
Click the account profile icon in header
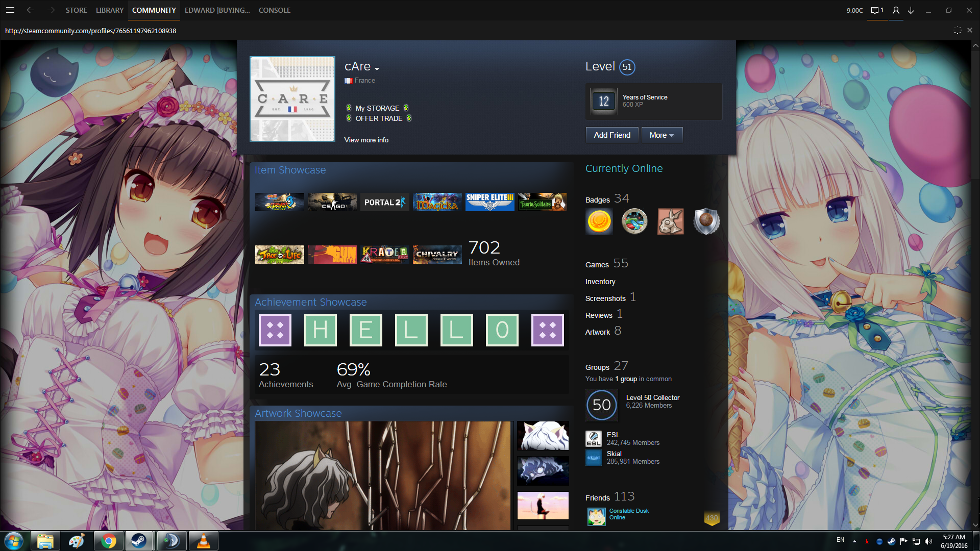896,10
